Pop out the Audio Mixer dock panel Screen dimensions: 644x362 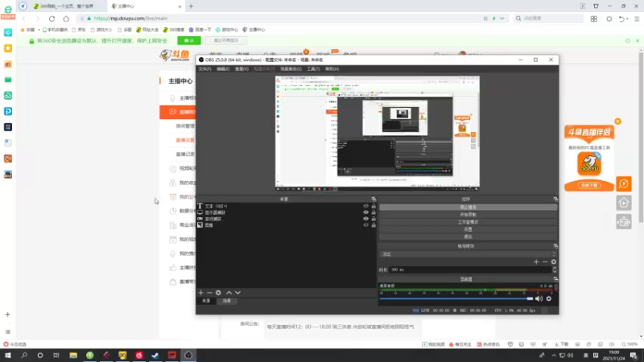click(555, 279)
